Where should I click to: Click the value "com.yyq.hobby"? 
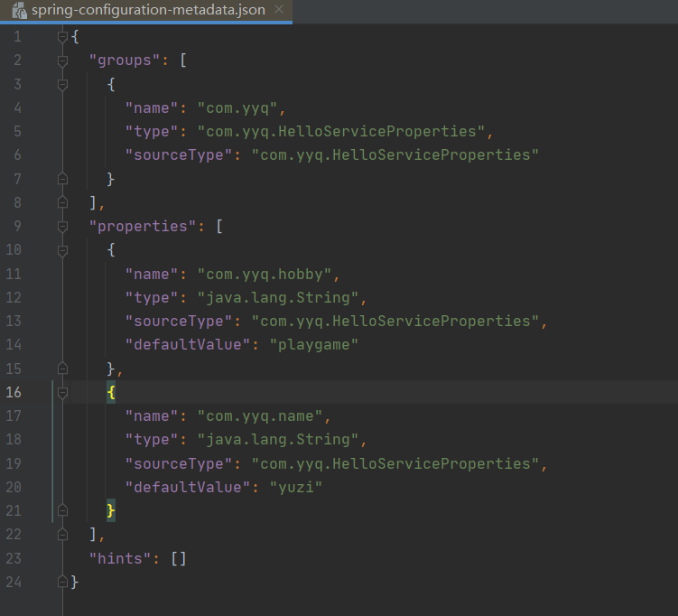point(265,274)
